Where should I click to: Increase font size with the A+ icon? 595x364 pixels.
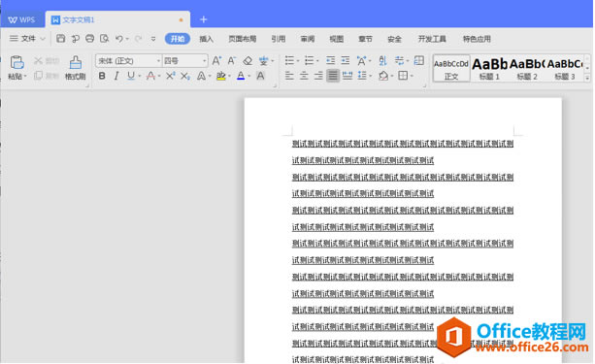tap(216, 61)
